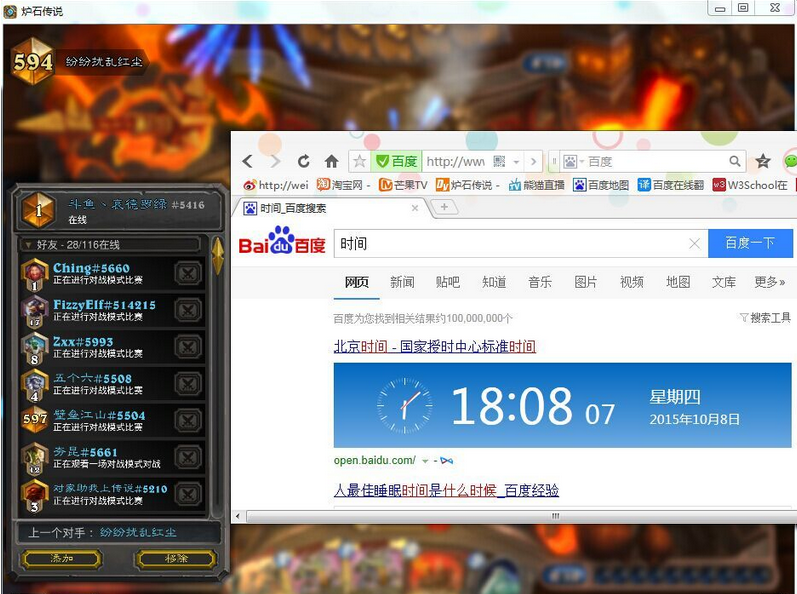The height and width of the screenshot is (594, 797).
Task: Click crossed swords icon for 对象助我上传说#5210
Action: [188, 494]
